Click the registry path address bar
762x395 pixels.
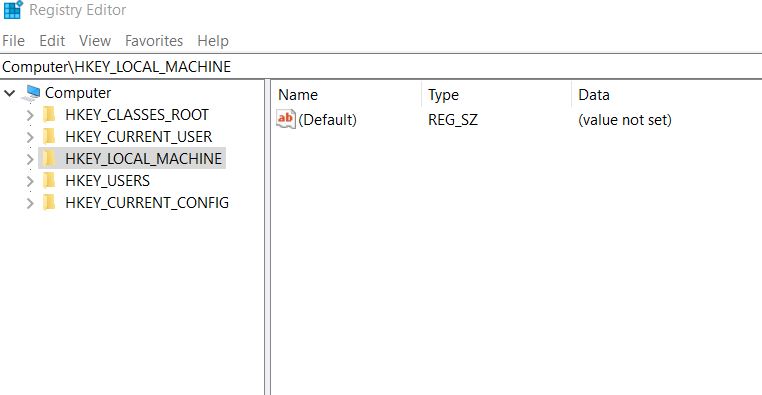(381, 67)
